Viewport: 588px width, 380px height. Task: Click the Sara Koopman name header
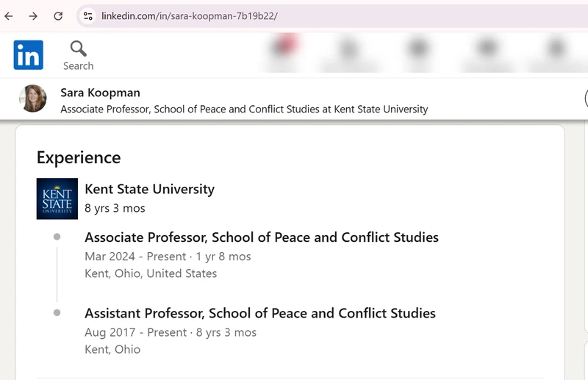click(100, 93)
